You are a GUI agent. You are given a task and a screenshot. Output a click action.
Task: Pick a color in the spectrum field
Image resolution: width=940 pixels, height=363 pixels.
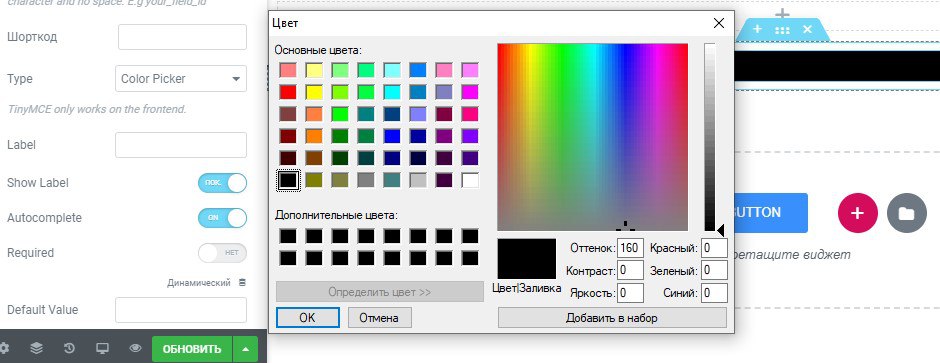[x=592, y=137]
